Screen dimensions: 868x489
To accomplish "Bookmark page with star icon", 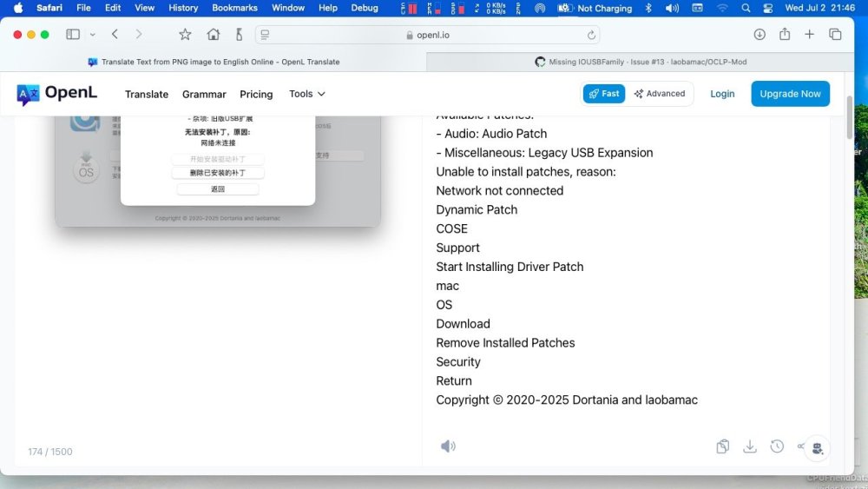I will [185, 35].
